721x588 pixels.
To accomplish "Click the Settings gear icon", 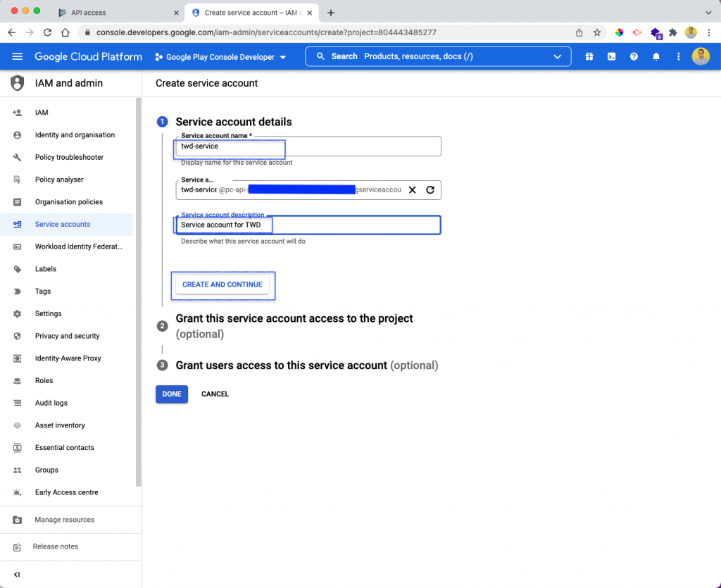I will coord(17,313).
